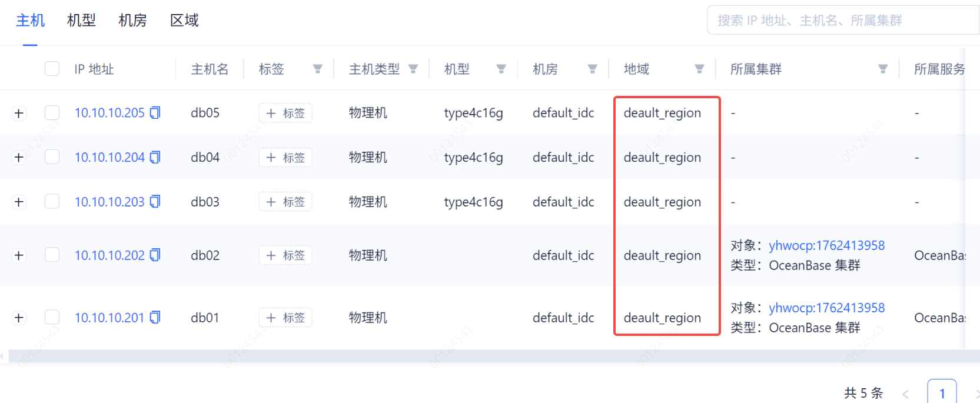Copy IP address 10.10.10.202
The height and width of the screenshot is (403, 980).
point(155,255)
